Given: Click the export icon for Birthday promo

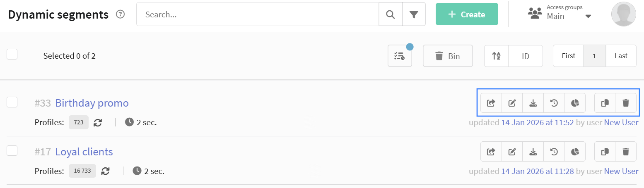Looking at the screenshot, I should [x=491, y=103].
